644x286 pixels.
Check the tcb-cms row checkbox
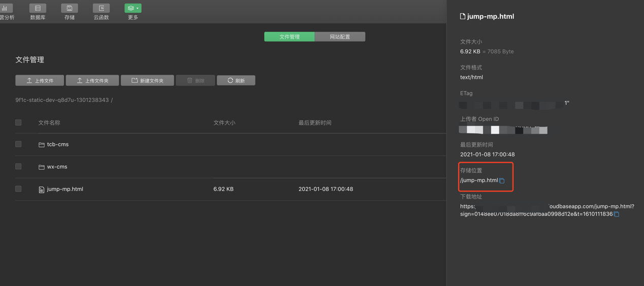(x=18, y=145)
